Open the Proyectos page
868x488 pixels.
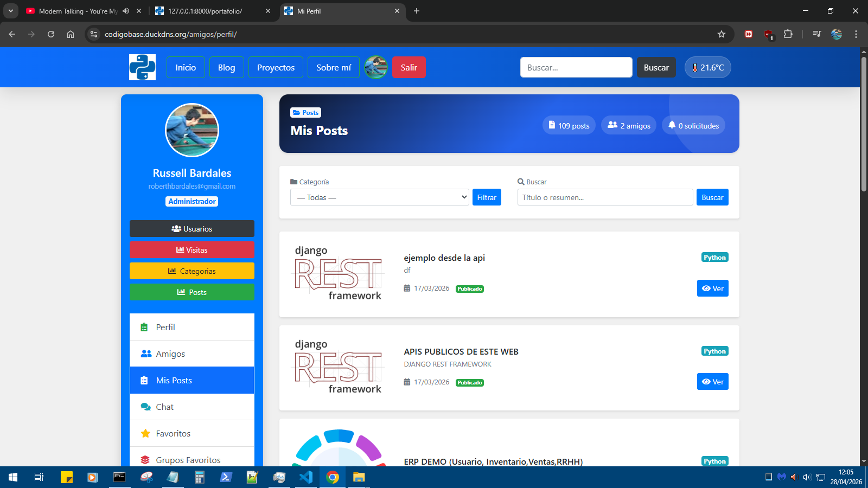276,67
